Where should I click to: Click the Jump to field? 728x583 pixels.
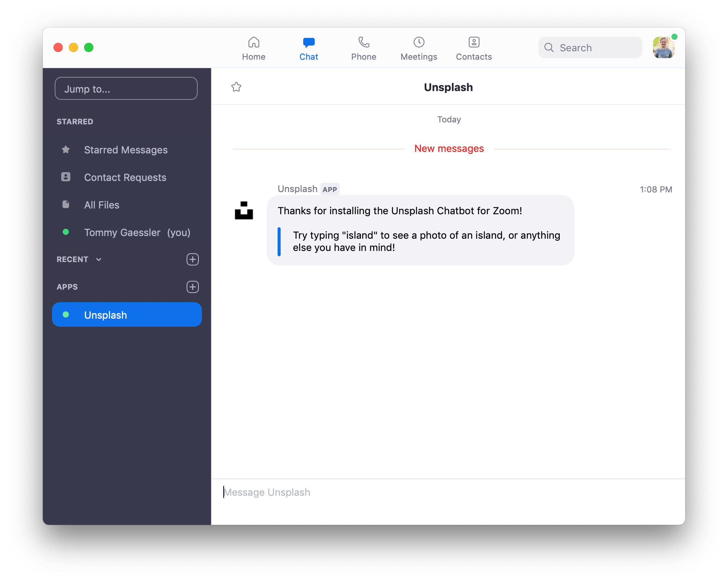126,89
